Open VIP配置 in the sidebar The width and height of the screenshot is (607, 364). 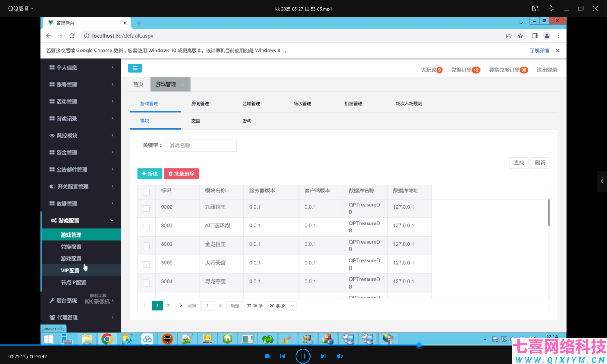tap(70, 270)
